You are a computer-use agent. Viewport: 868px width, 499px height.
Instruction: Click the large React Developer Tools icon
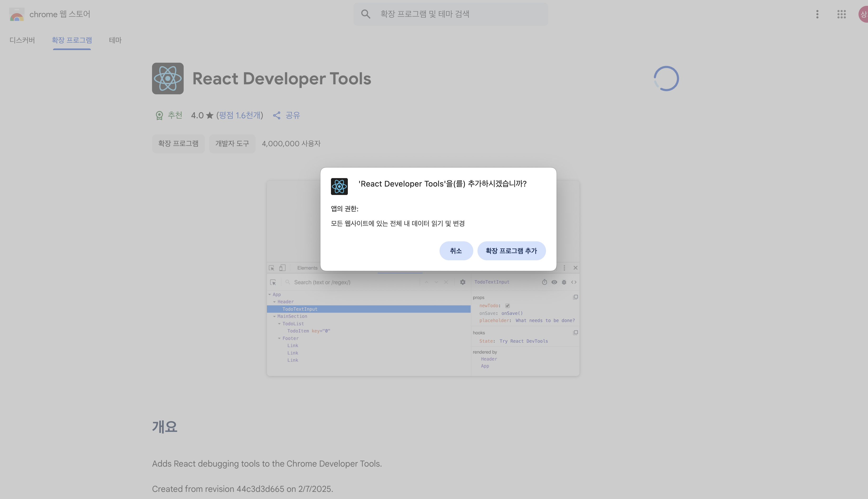point(168,79)
